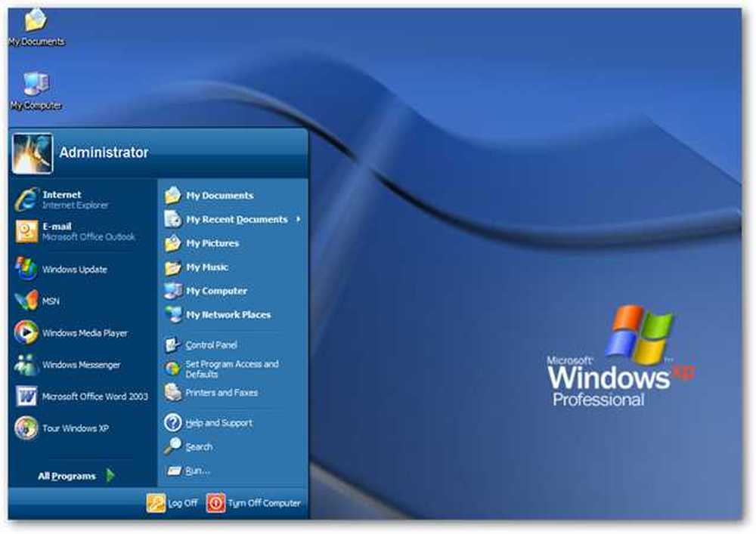This screenshot has width=756, height=534.
Task: Click the Log Off key icon
Action: tap(156, 503)
